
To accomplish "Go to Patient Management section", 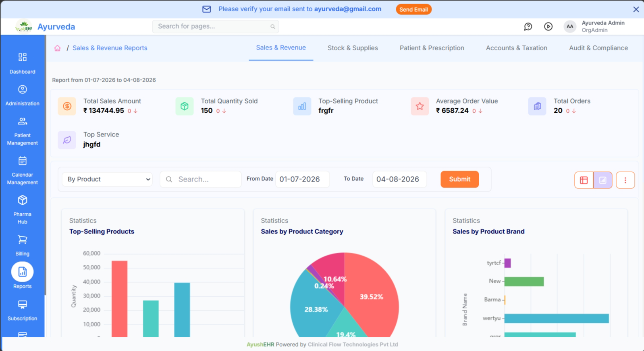I will (23, 131).
